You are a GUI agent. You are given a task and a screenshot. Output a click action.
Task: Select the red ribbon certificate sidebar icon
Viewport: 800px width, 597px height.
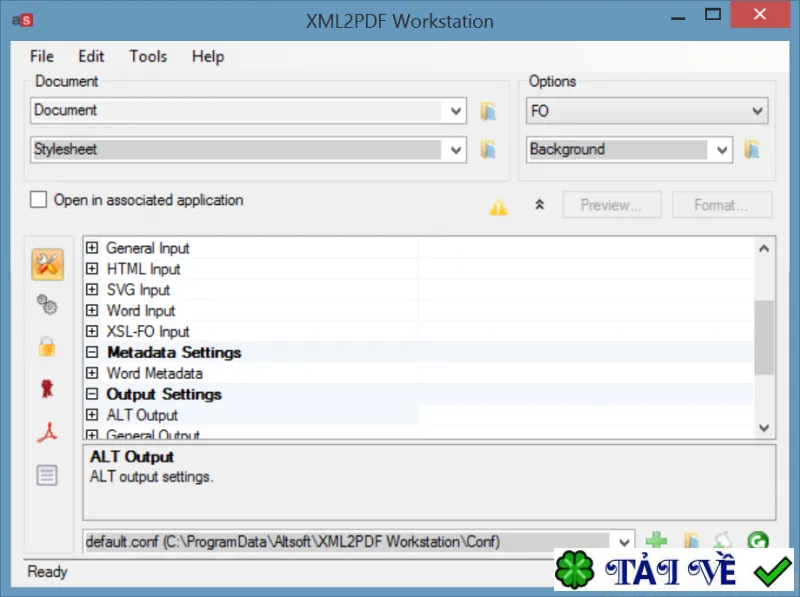pos(47,389)
